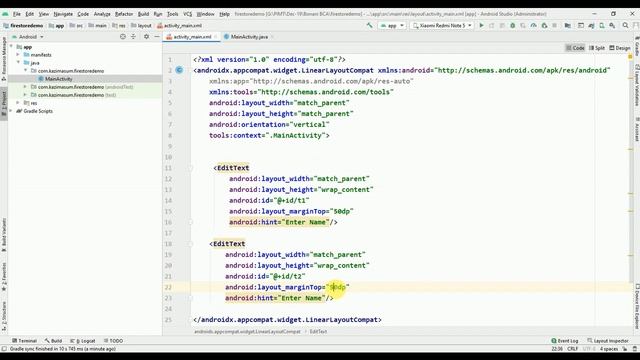Open the Layout Inspector
The width and height of the screenshot is (640, 360).
[608, 341]
